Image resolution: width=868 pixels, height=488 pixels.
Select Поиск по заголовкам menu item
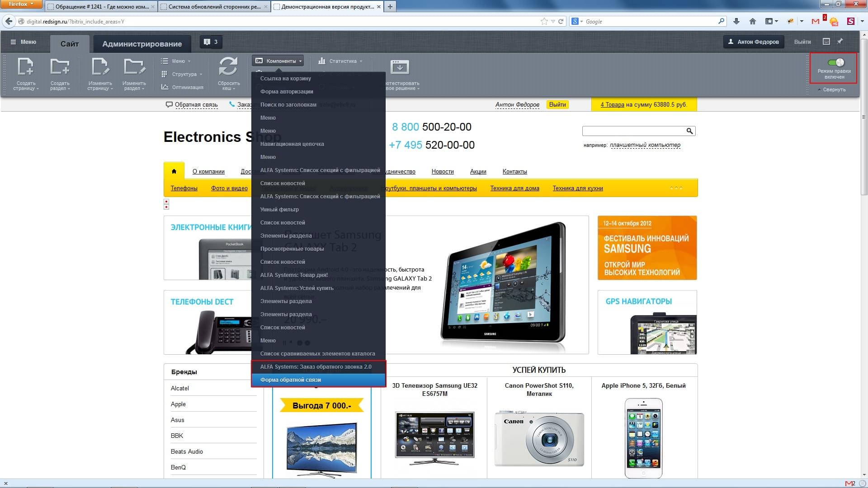click(318, 105)
